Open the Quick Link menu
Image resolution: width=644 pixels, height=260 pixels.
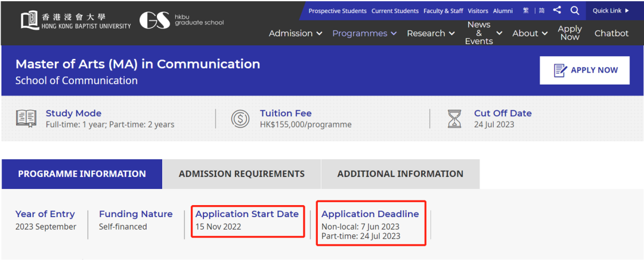pos(611,11)
